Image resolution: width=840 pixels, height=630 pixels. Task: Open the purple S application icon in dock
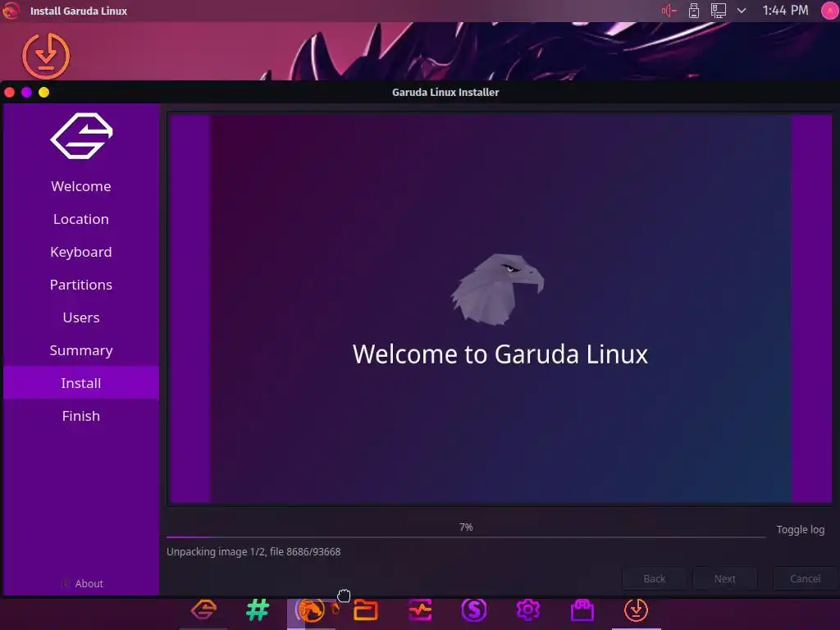tap(474, 609)
